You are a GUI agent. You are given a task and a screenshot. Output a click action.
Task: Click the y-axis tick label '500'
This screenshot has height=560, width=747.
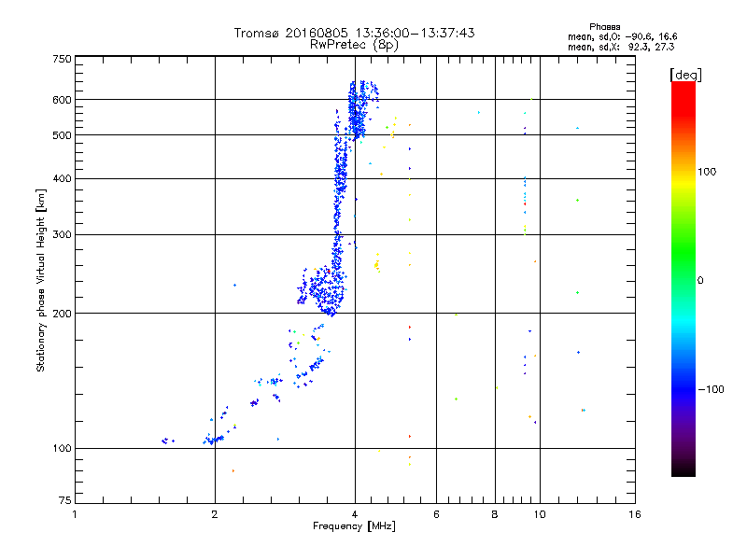coord(62,135)
